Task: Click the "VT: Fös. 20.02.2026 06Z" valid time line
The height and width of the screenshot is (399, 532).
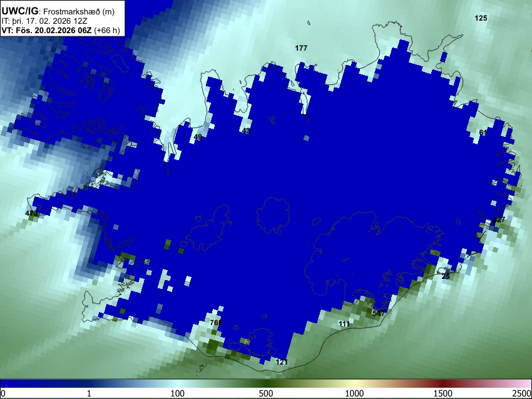Action: coord(46,30)
